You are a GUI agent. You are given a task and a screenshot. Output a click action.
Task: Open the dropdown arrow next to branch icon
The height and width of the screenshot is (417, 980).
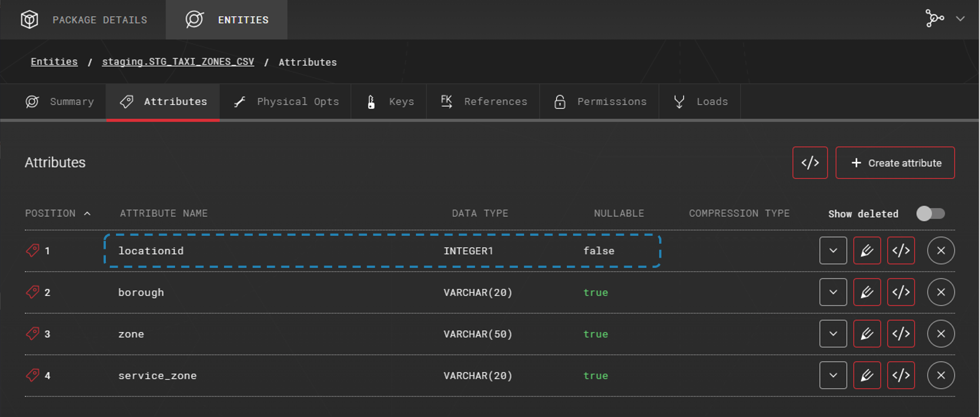[x=960, y=19]
